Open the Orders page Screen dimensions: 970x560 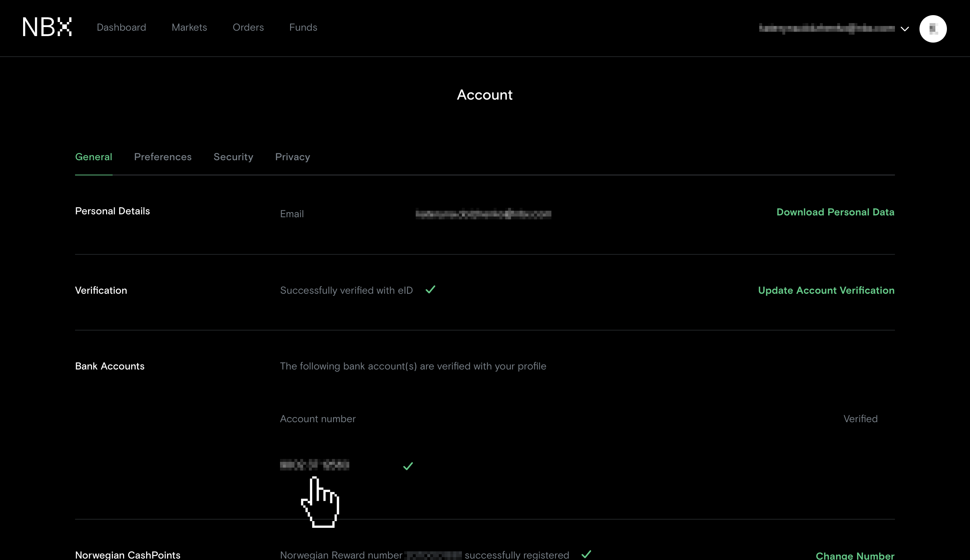(x=248, y=27)
